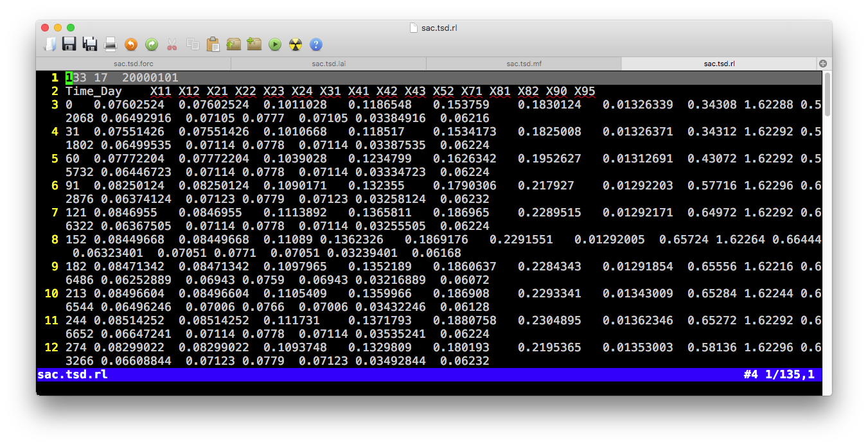Load session with the box up-arrow icon

point(233,44)
